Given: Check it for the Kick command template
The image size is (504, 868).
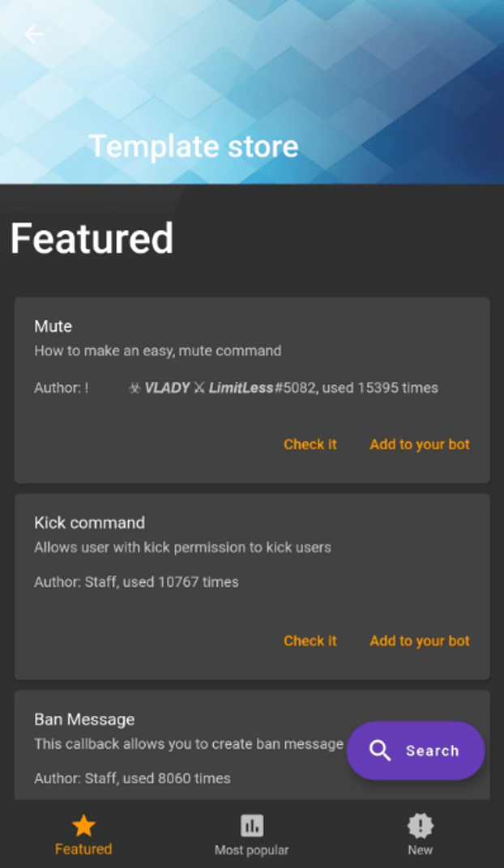Looking at the screenshot, I should click(310, 641).
